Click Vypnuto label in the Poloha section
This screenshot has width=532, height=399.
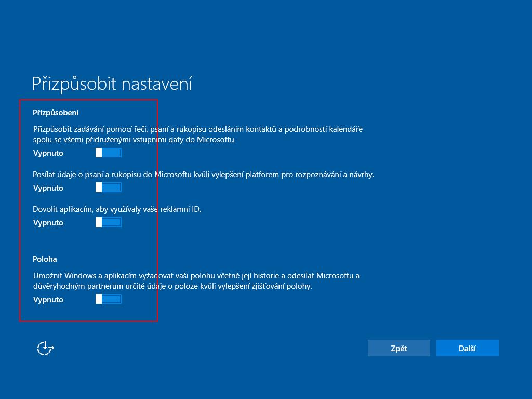48,300
